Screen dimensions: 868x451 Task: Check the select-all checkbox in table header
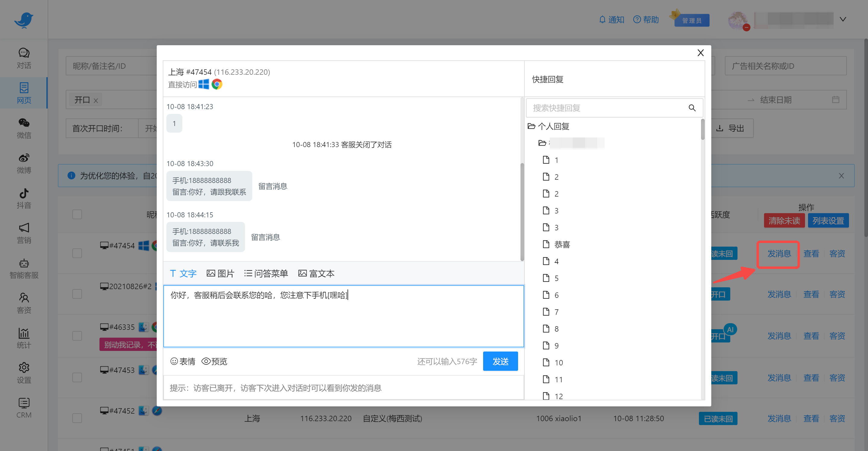pyautogui.click(x=77, y=214)
